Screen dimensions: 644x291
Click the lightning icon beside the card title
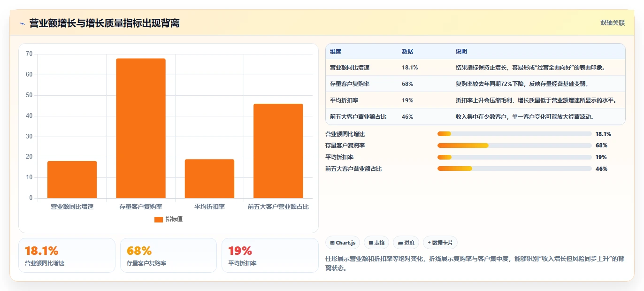coord(22,23)
